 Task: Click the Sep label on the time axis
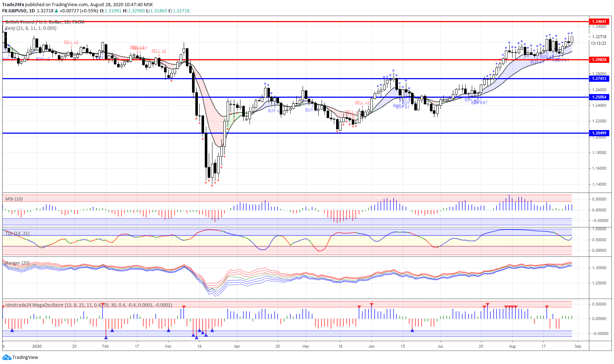coord(578,346)
